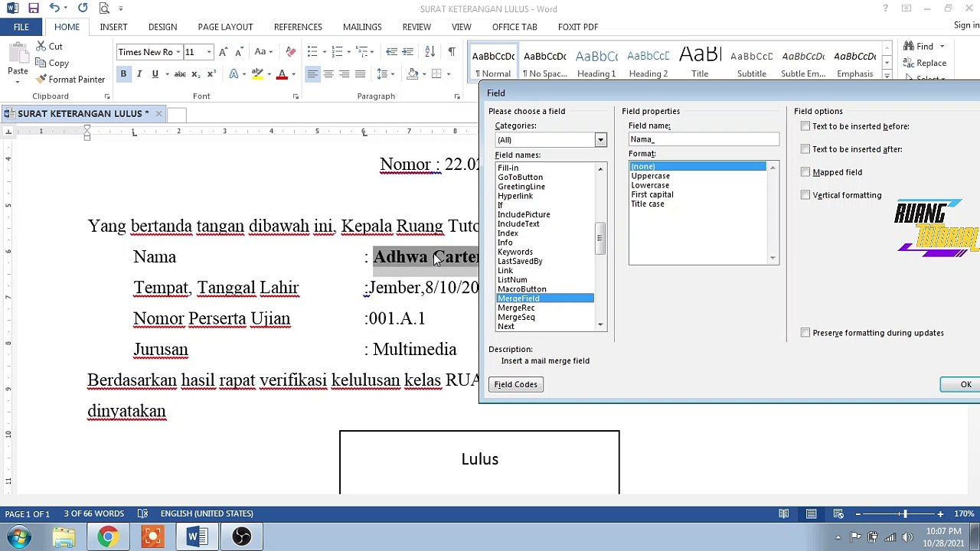This screenshot has width=980, height=551.
Task: Justify the paragraph text
Action: (360, 74)
